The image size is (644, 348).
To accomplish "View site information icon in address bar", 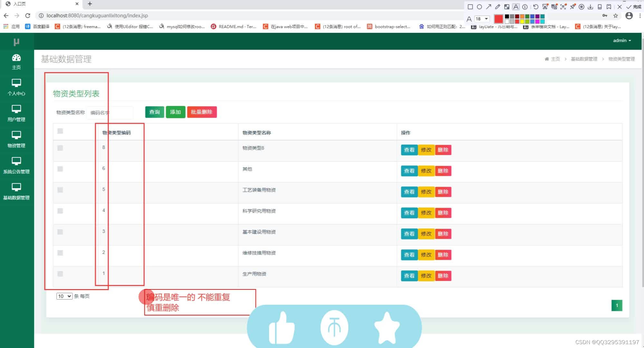I will pos(41,15).
